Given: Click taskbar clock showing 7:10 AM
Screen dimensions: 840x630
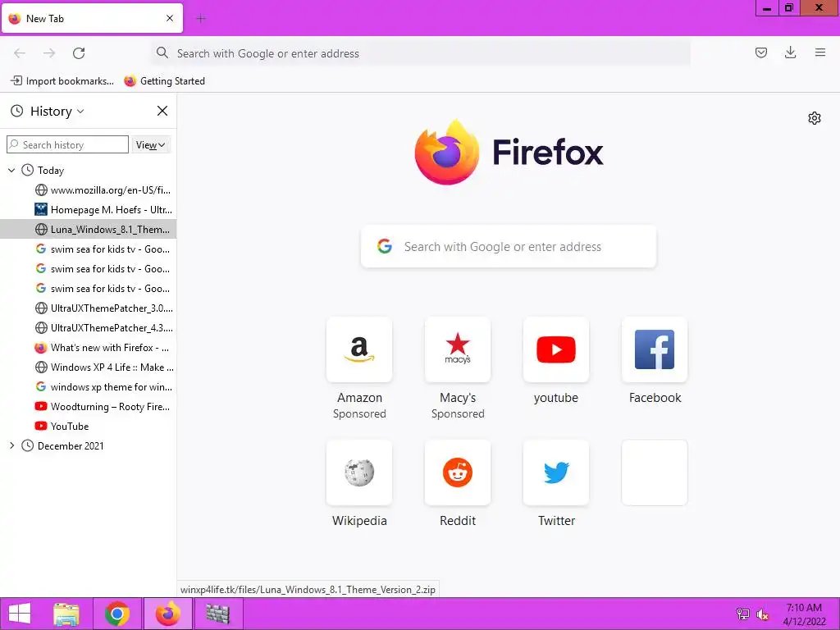Looking at the screenshot, I should (x=804, y=614).
